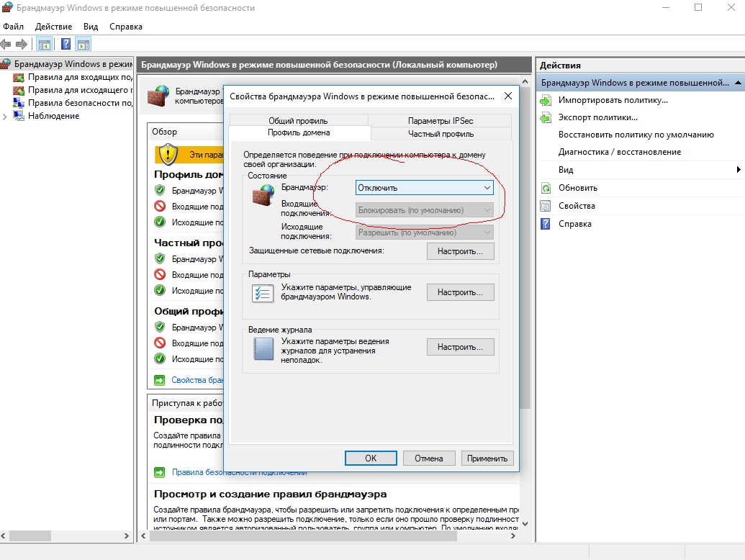
Task: Open the Входящие подключения dropdown
Action: (x=424, y=210)
